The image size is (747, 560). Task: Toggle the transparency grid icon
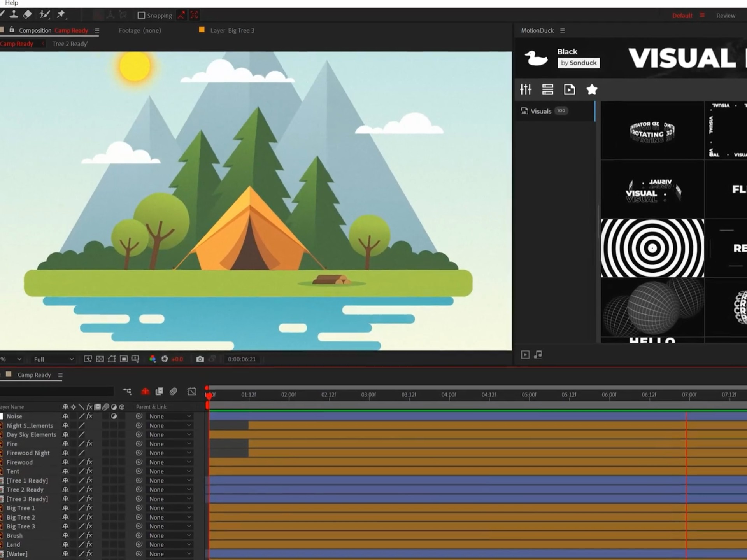click(x=100, y=359)
